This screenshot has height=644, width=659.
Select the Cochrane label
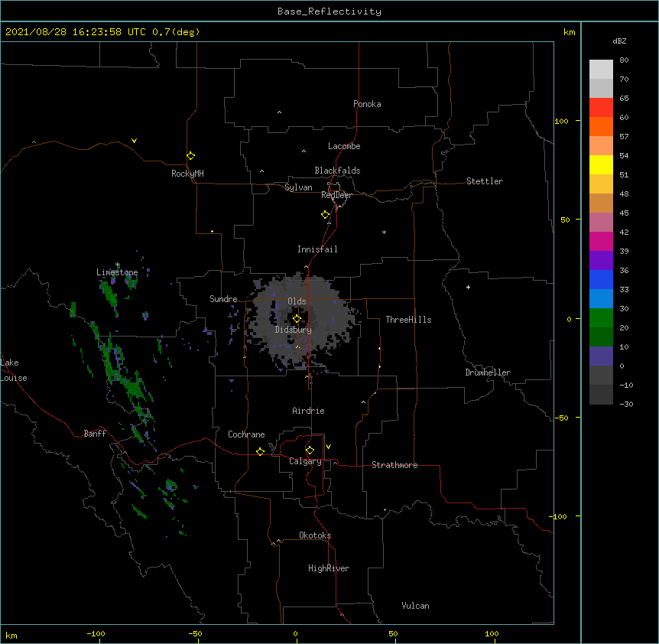(x=246, y=434)
